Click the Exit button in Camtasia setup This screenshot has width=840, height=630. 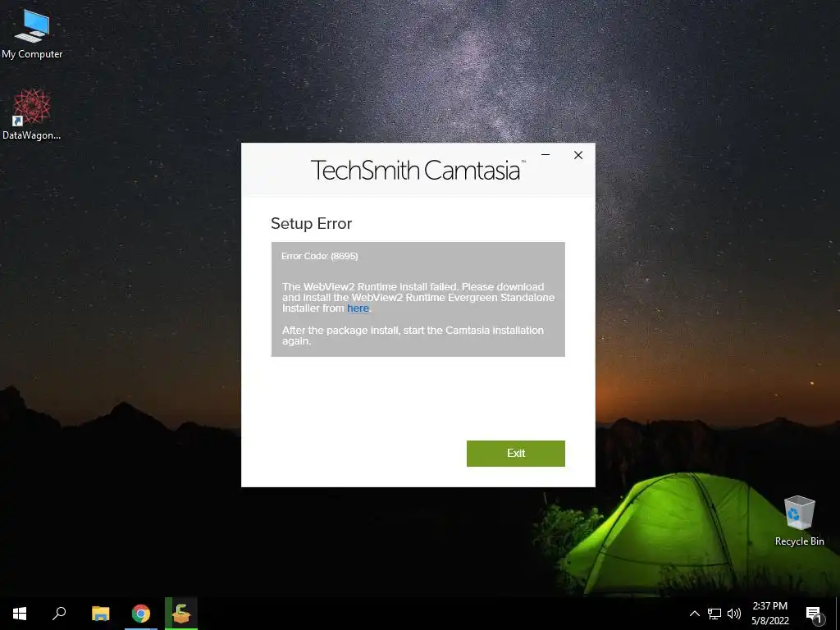pos(515,453)
